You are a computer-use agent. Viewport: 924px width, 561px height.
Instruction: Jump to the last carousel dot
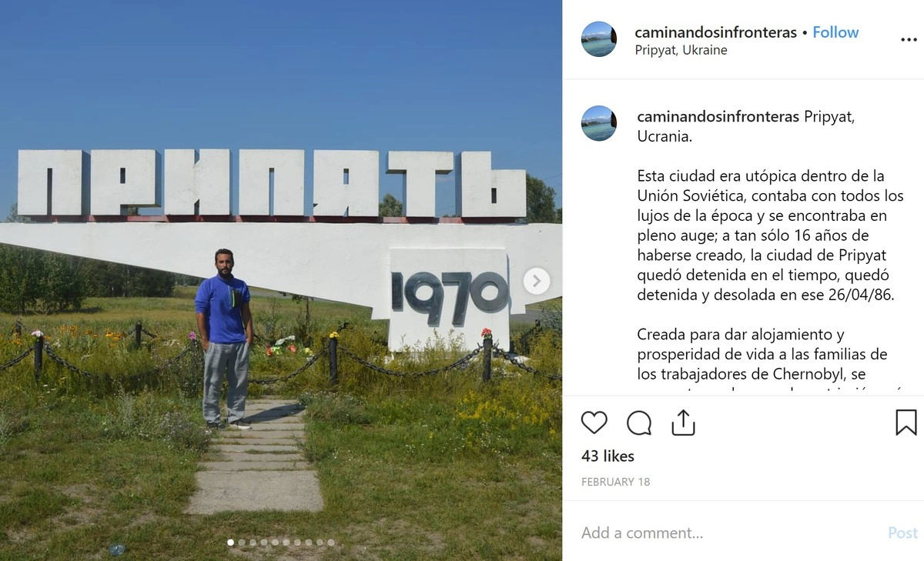tap(331, 543)
